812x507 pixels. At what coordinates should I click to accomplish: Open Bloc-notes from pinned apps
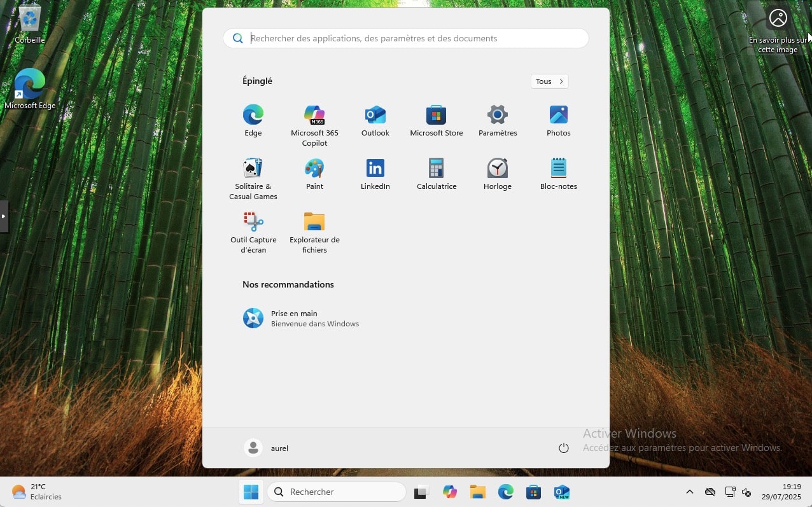tap(558, 174)
